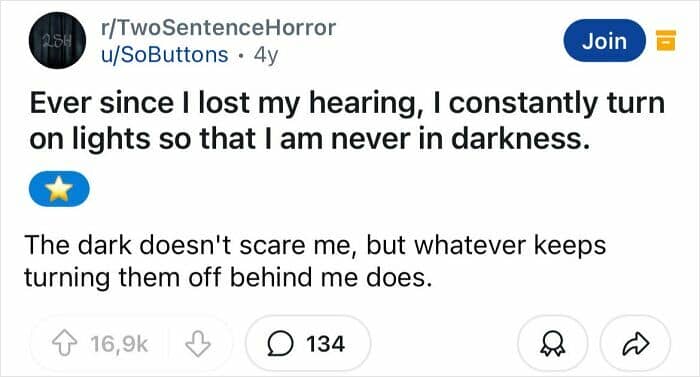Click the body line 'turning them off behind me'
This screenshot has height=377, width=700.
228,277
